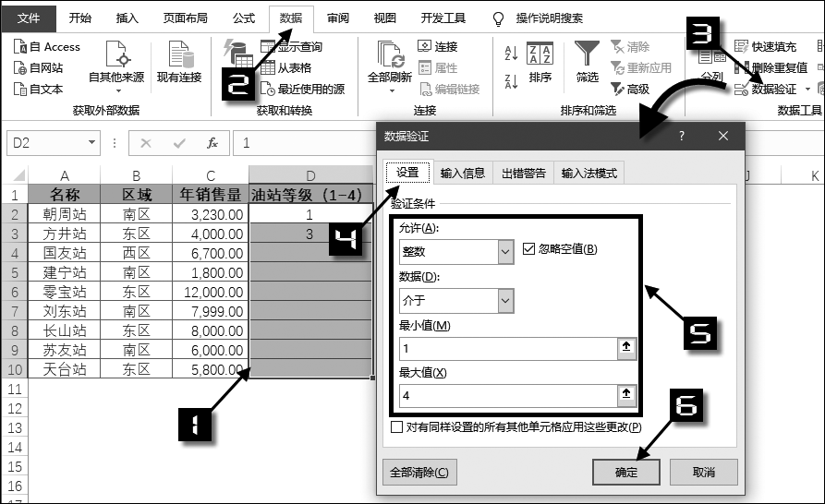Toggle the 忽略空值 checkbox
The height and width of the screenshot is (504, 825).
pos(528,248)
